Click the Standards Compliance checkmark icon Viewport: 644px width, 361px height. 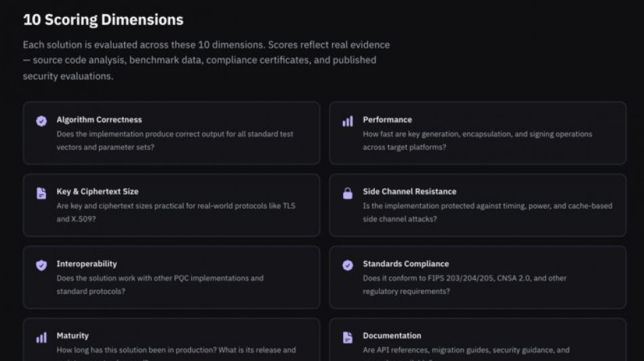(348, 265)
